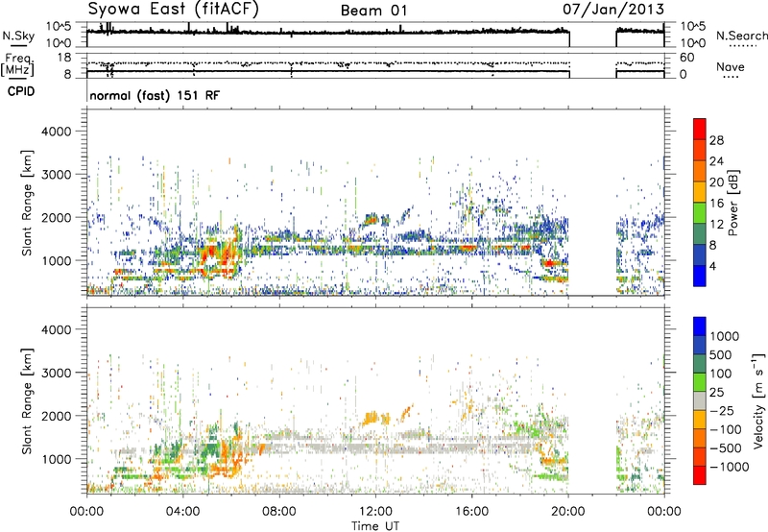The height and width of the screenshot is (532, 768).
Task: Pick the gray −25 to 25 velocity segment
Action: pyautogui.click(x=700, y=400)
